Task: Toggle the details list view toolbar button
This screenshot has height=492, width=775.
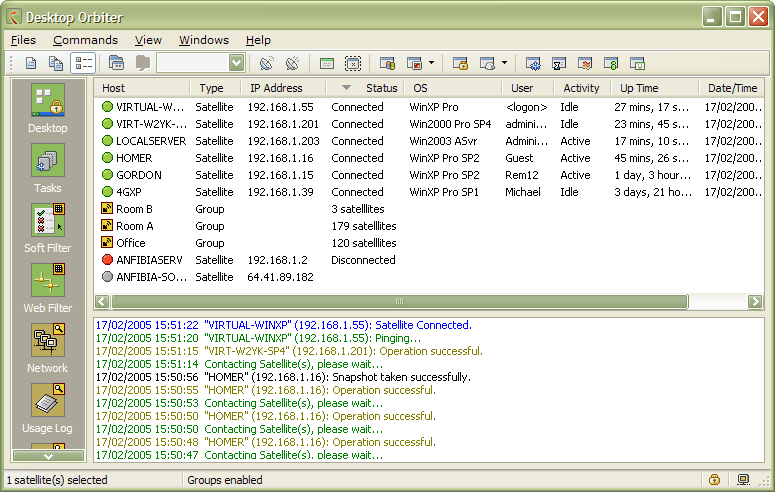Action: pyautogui.click(x=83, y=63)
